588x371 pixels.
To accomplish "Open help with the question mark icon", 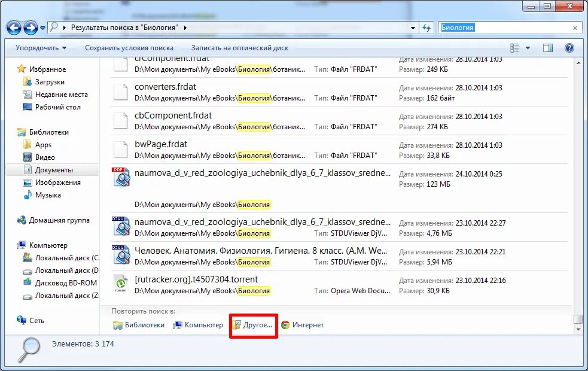I will (x=569, y=48).
